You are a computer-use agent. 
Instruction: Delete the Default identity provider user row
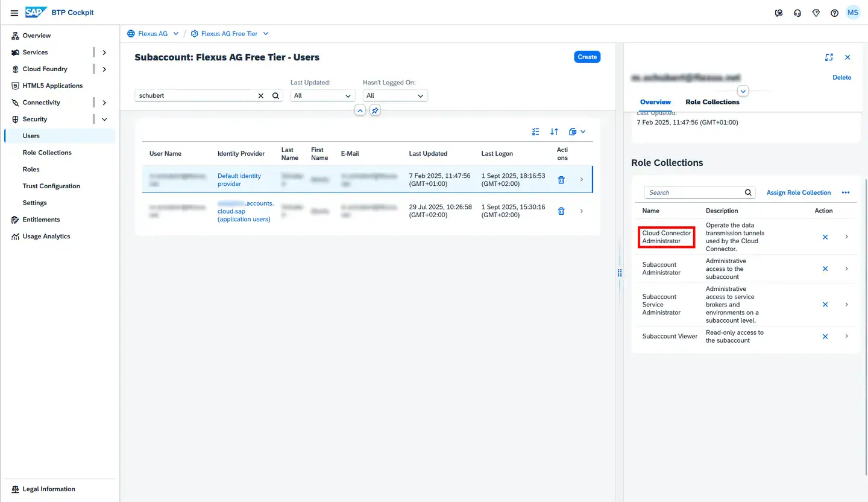coord(561,180)
